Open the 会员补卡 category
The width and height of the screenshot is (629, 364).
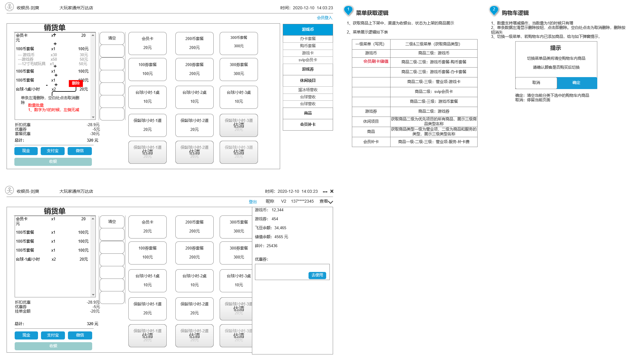click(308, 124)
